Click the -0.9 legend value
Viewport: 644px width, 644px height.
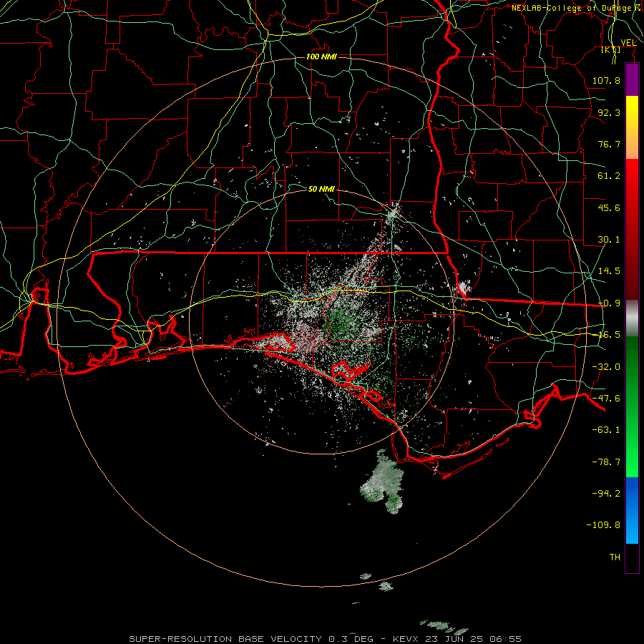pyautogui.click(x=609, y=303)
